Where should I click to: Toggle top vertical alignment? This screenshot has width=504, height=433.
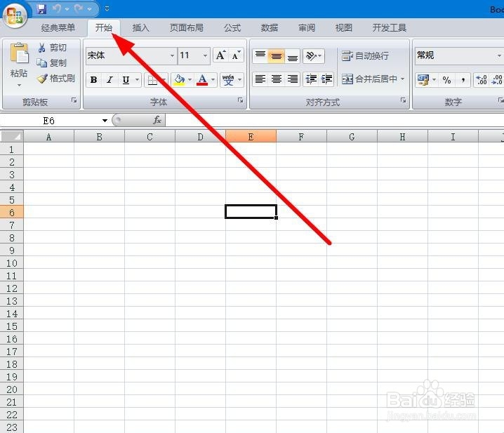point(260,56)
